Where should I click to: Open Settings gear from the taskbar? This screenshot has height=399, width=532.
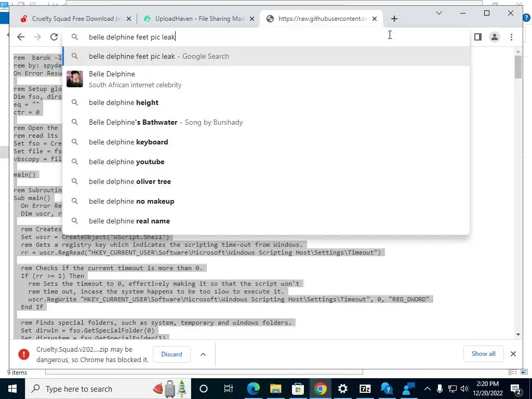click(x=343, y=389)
